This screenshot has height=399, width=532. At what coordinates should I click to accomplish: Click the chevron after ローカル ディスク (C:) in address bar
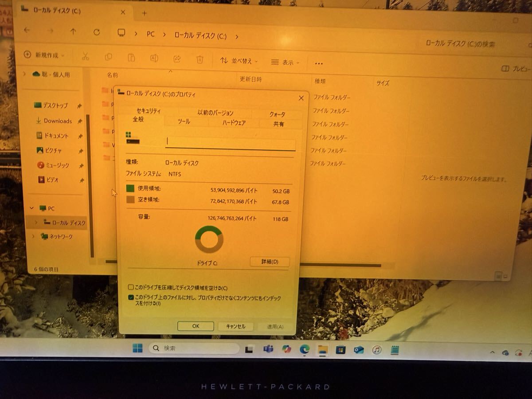pos(237,37)
